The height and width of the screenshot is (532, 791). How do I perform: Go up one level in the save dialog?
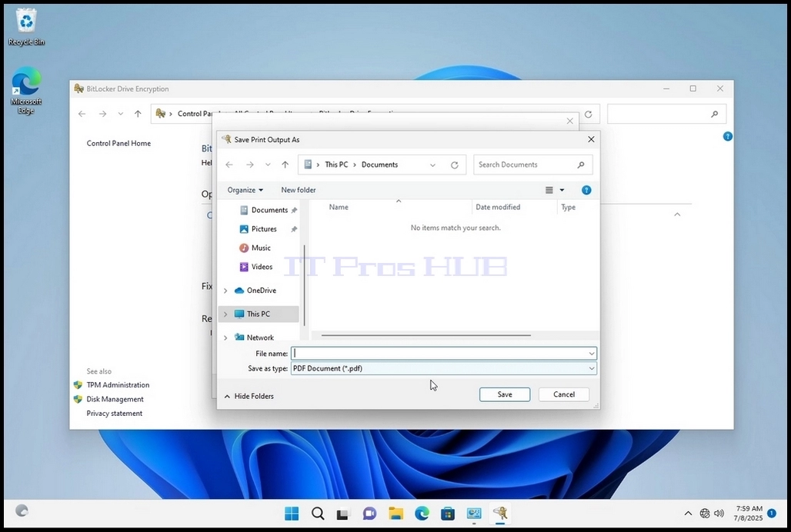285,165
